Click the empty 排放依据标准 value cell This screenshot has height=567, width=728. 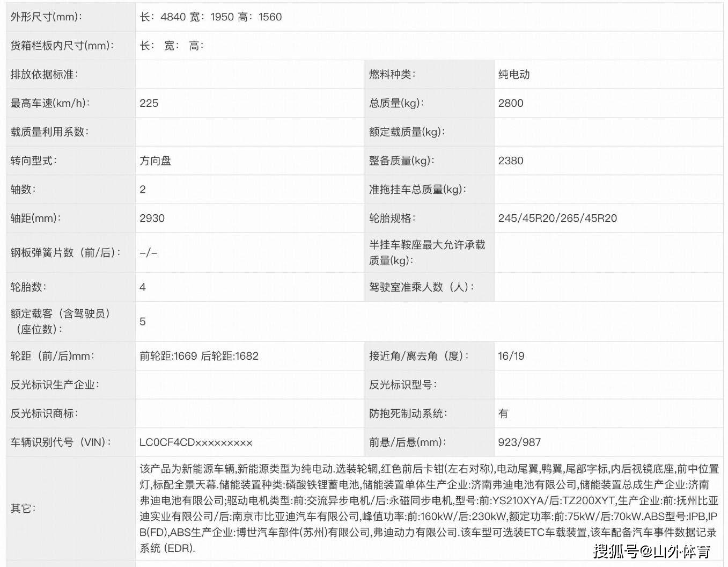pyautogui.click(x=249, y=75)
